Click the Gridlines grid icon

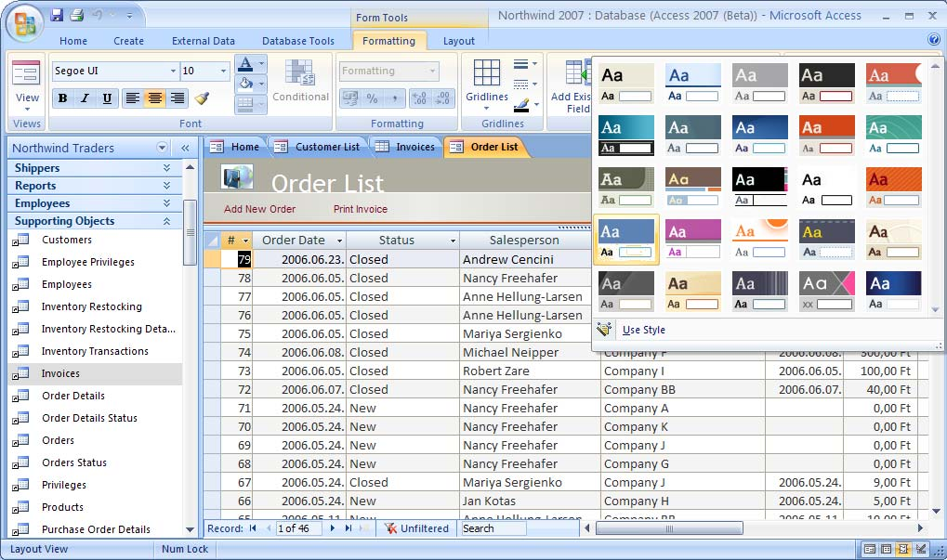pyautogui.click(x=486, y=73)
